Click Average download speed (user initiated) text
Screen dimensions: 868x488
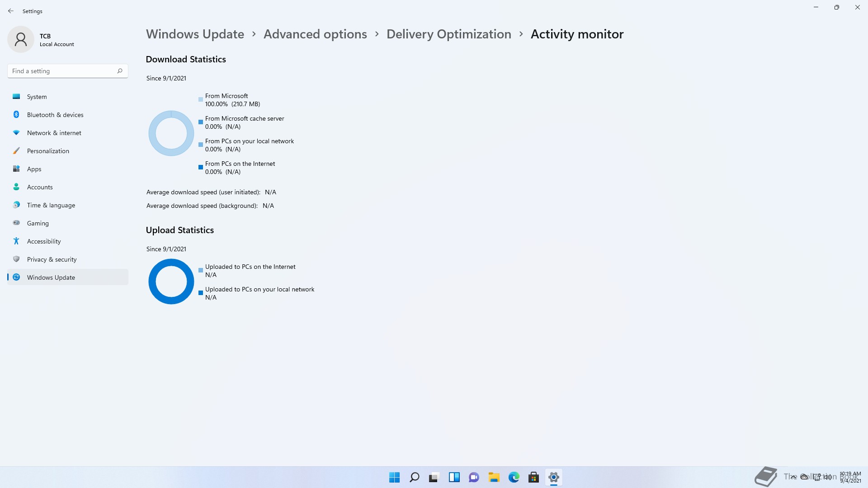203,192
